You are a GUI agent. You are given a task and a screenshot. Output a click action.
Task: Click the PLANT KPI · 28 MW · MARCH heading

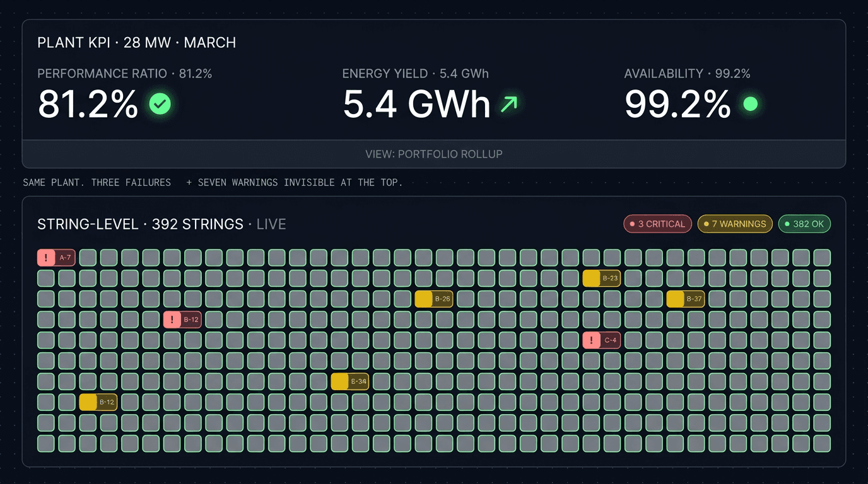[x=137, y=43]
